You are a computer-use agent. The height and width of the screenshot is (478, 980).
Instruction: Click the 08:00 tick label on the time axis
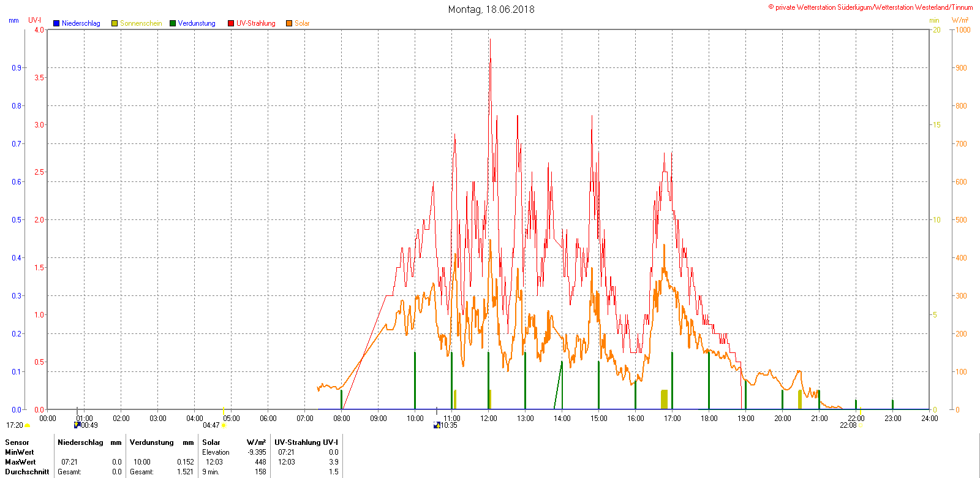(x=342, y=419)
